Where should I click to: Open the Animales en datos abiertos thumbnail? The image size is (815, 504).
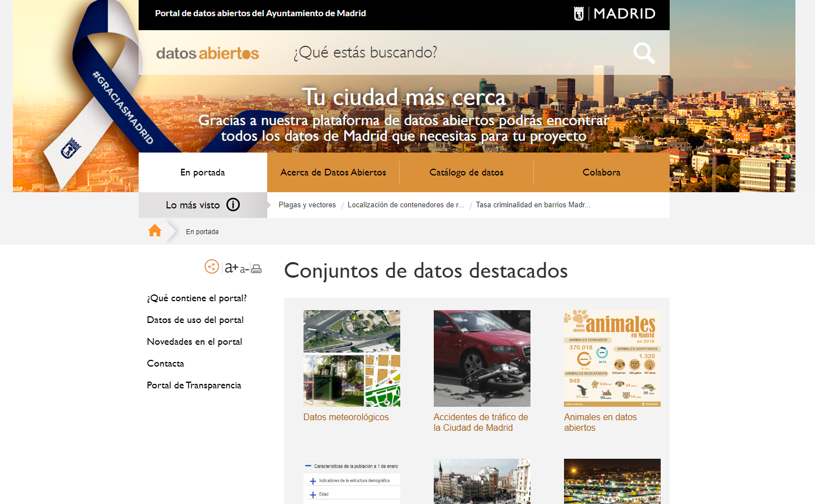tap(612, 358)
